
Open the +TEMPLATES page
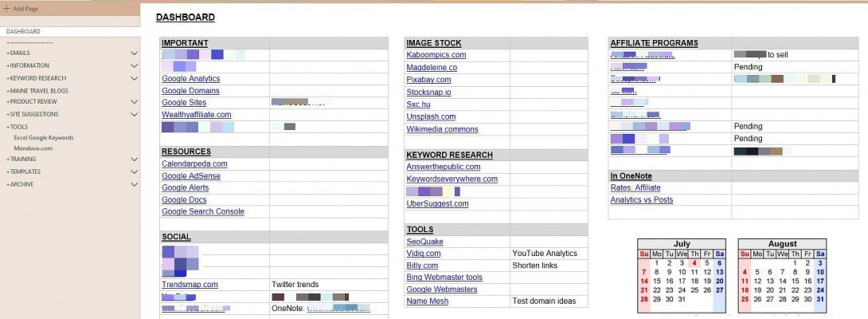23,171
